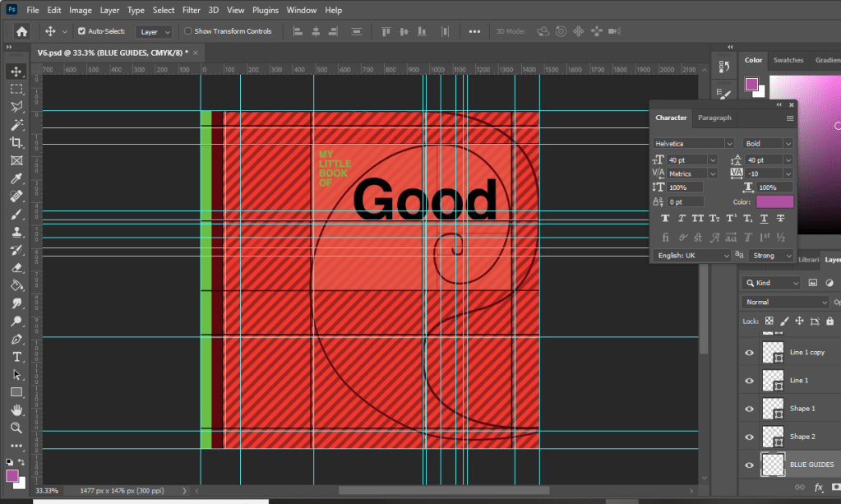Image resolution: width=841 pixels, height=504 pixels.
Task: Open the Filter menu
Action: tap(191, 10)
